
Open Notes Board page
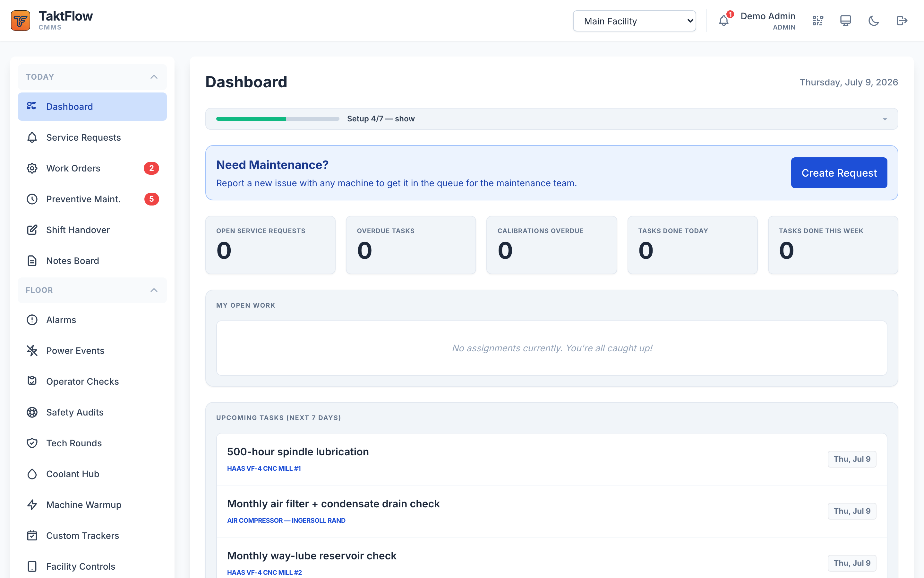pyautogui.click(x=92, y=261)
